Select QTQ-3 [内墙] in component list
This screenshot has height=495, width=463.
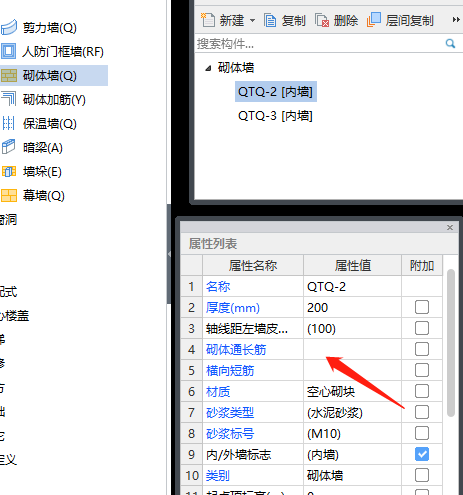click(275, 116)
